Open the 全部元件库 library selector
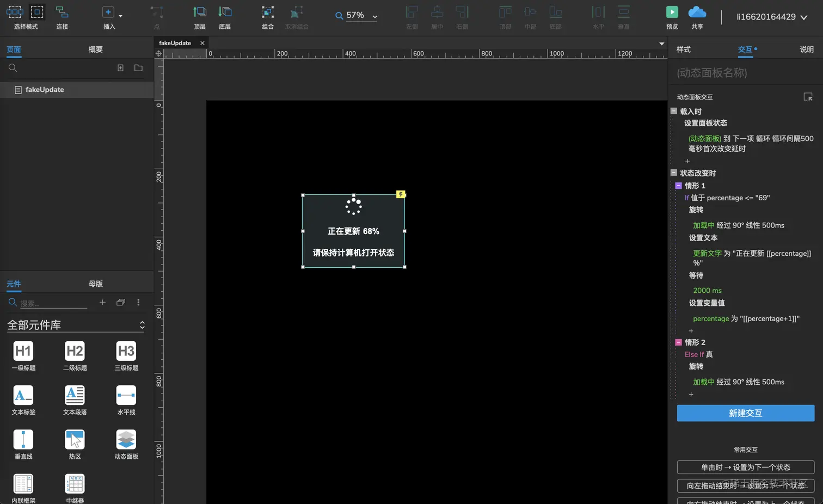This screenshot has width=823, height=504. tap(76, 325)
